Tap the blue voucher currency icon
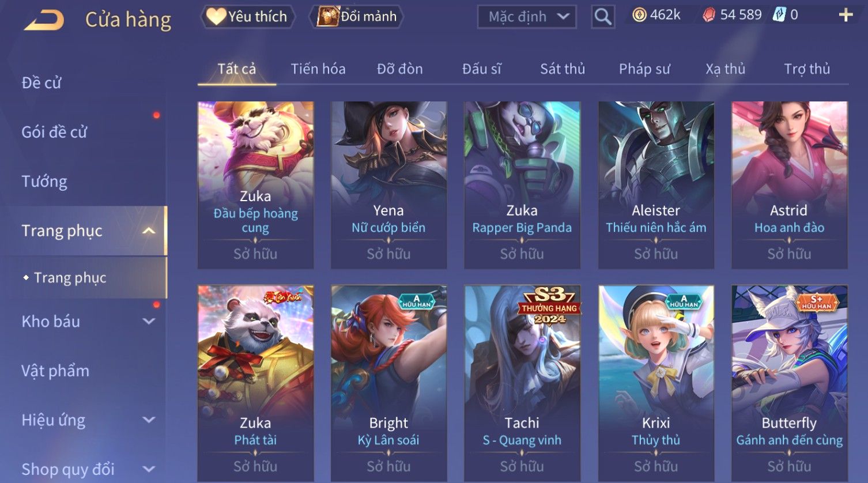Viewport: 868px width, 483px height. (779, 15)
